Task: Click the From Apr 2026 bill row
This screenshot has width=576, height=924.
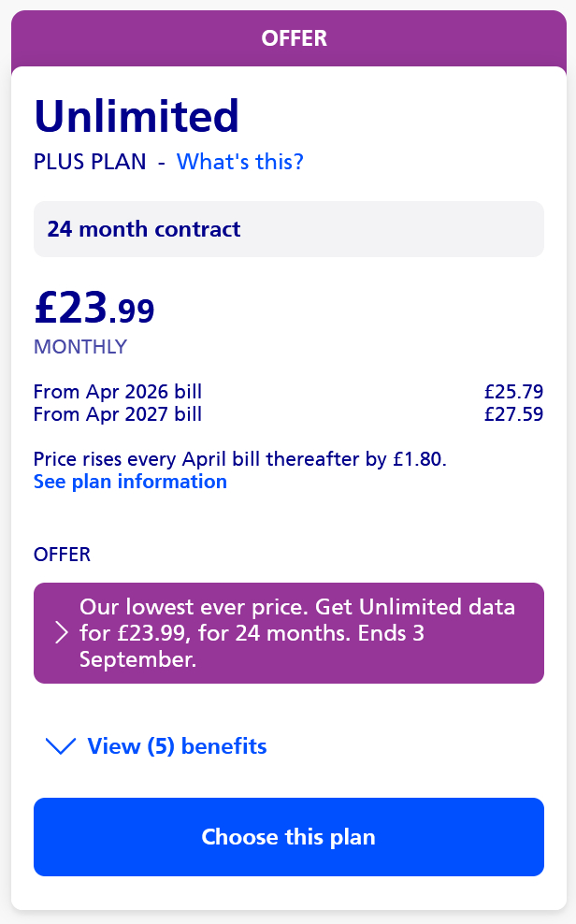Action: (118, 392)
